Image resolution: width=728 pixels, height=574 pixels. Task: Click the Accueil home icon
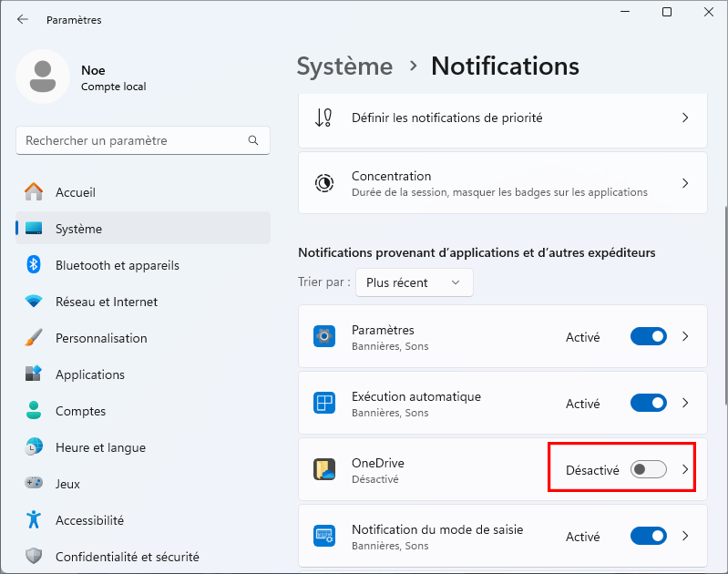coord(34,192)
